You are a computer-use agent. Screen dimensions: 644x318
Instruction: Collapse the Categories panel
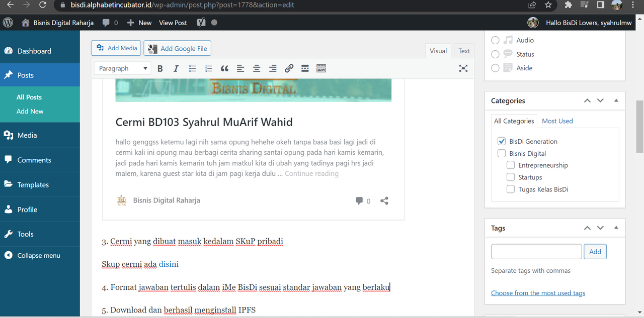pos(616,100)
